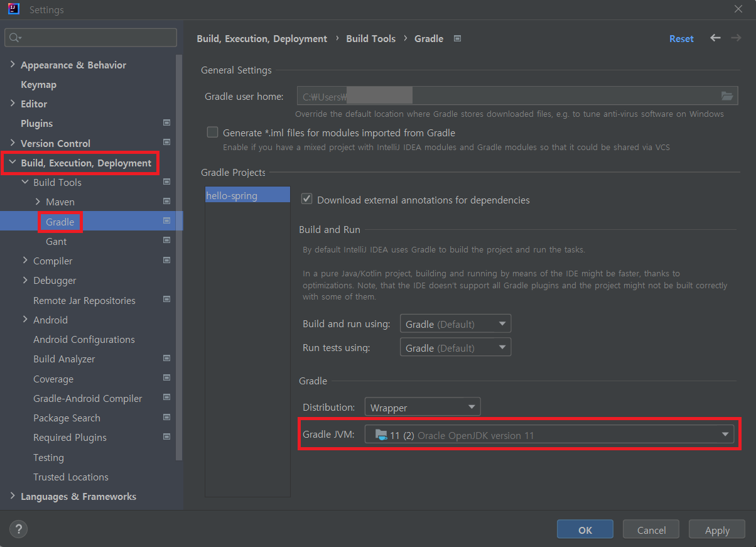Open the Build and run using dropdown
756x547 pixels.
click(x=455, y=324)
